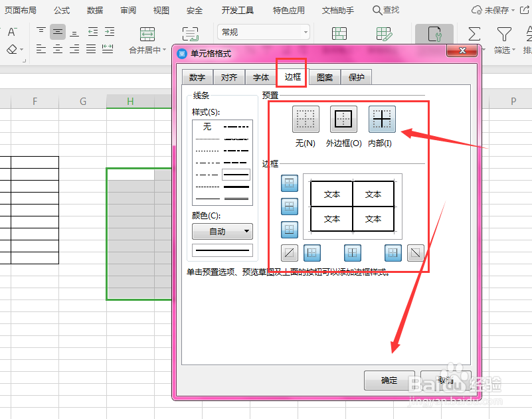Image resolution: width=532 pixels, height=419 pixels.
Task: Open the alignment group dialog launcher
Action: pyautogui.click(x=24, y=60)
